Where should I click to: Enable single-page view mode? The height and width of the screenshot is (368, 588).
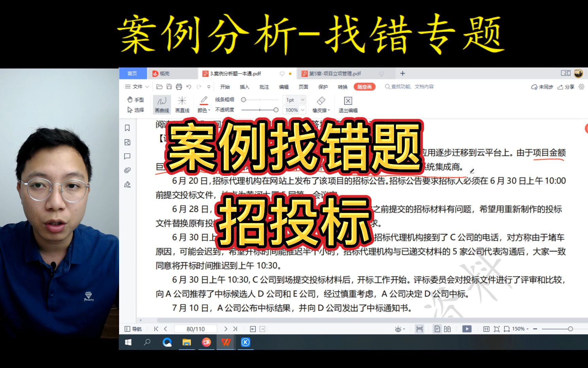pyautogui.click(x=437, y=329)
